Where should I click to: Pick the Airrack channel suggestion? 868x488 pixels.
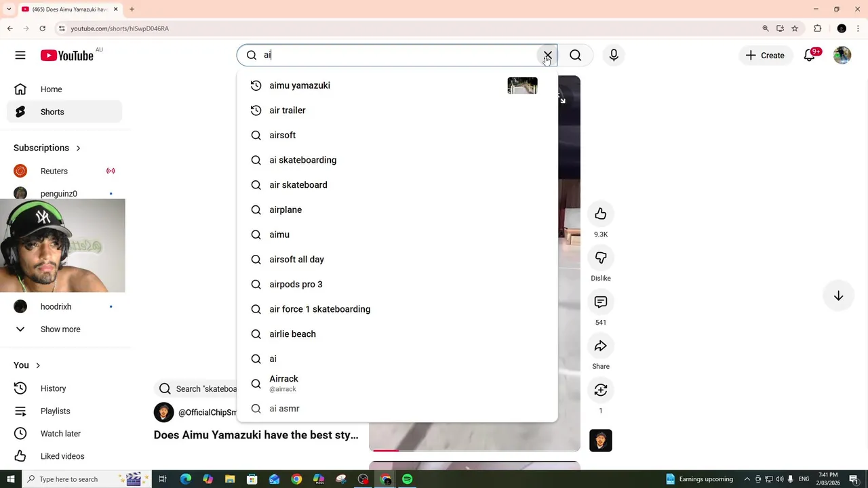point(397,384)
